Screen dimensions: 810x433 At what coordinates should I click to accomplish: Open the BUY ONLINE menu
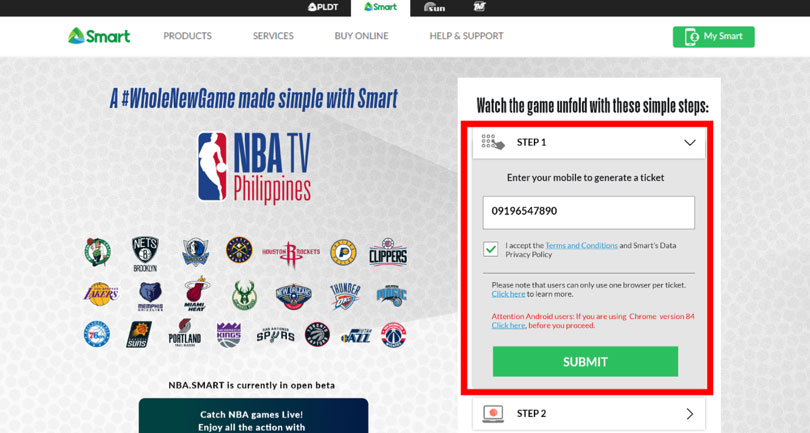click(362, 36)
